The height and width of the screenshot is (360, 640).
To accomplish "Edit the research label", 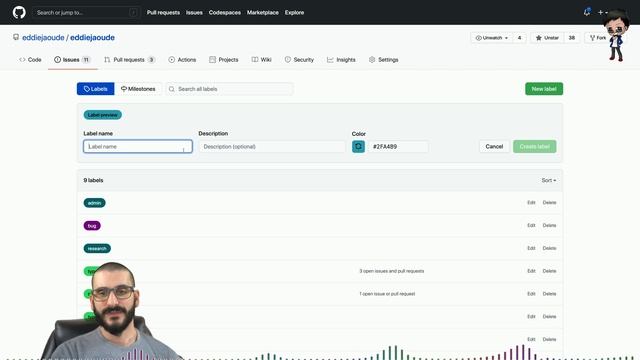I will pos(531,248).
